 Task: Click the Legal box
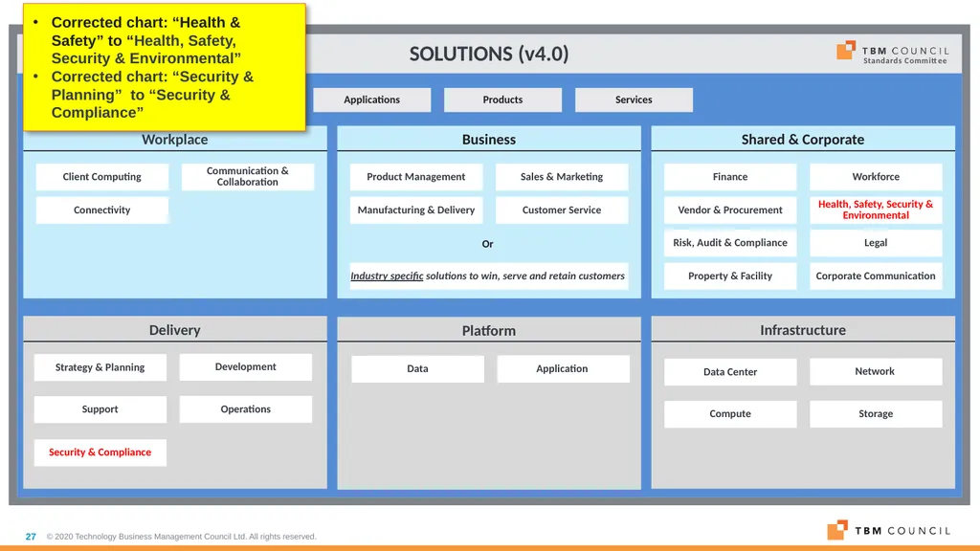876,243
